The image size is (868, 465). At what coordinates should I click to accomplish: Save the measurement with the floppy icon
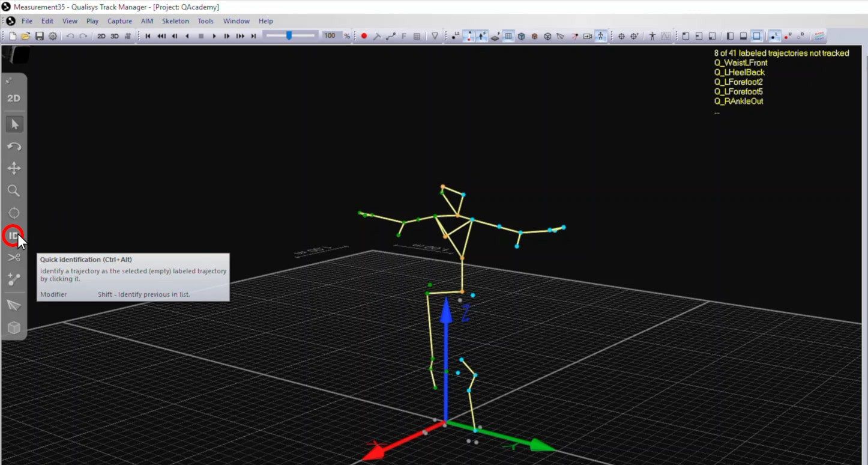pos(40,36)
